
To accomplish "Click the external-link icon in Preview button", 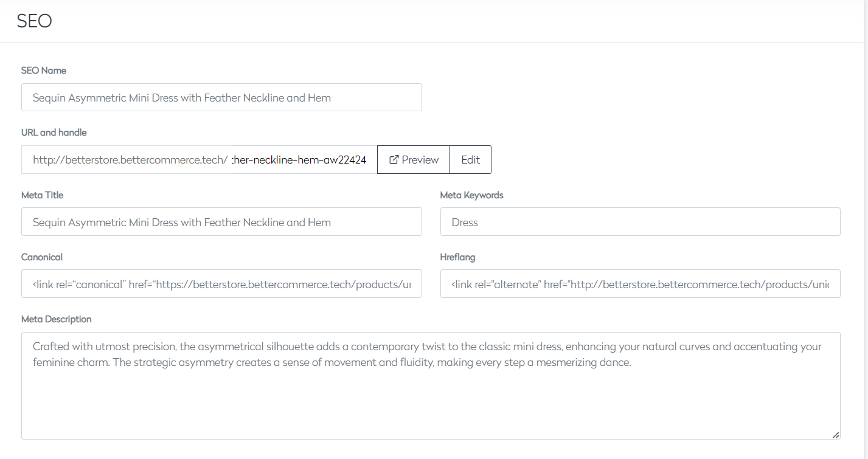I will point(394,160).
